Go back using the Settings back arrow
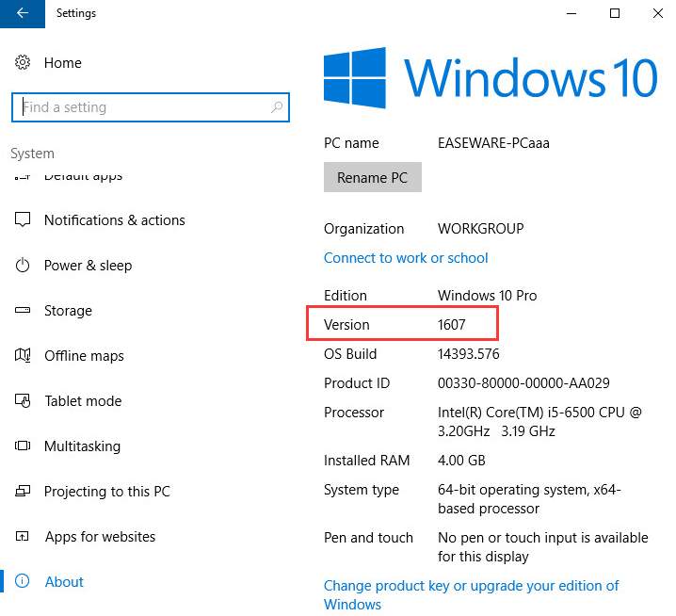The image size is (676, 616). tap(23, 13)
